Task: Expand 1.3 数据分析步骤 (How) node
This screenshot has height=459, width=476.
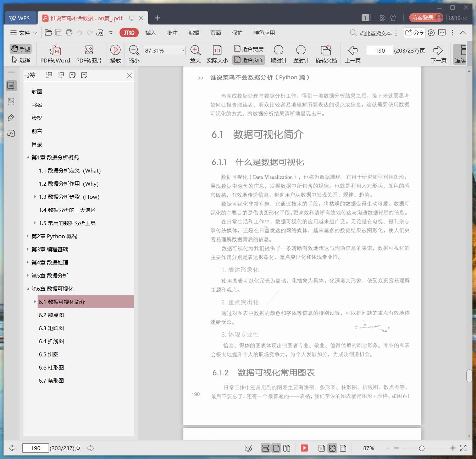Action: pos(35,197)
